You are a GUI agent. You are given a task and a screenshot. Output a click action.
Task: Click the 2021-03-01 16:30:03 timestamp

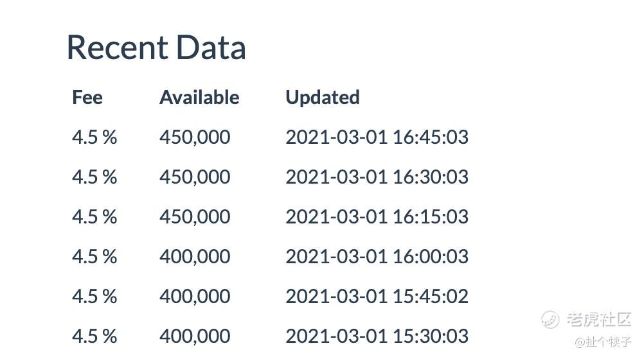coord(377,177)
